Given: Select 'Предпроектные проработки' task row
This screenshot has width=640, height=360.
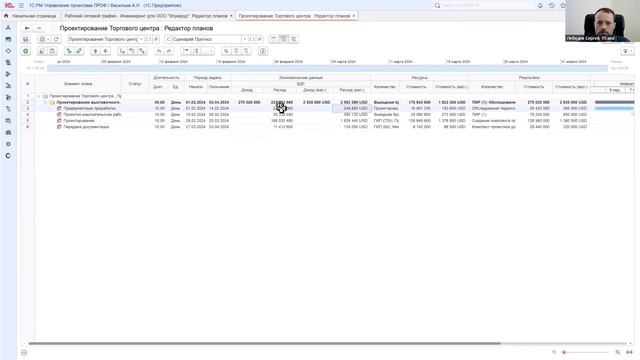Looking at the screenshot, I should [x=89, y=109].
